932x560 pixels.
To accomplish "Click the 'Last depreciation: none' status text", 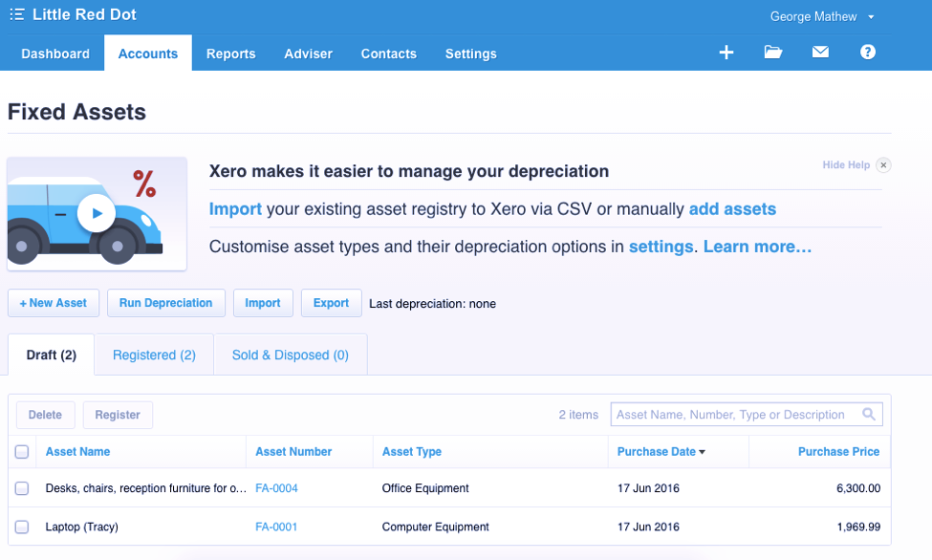I will [x=433, y=304].
